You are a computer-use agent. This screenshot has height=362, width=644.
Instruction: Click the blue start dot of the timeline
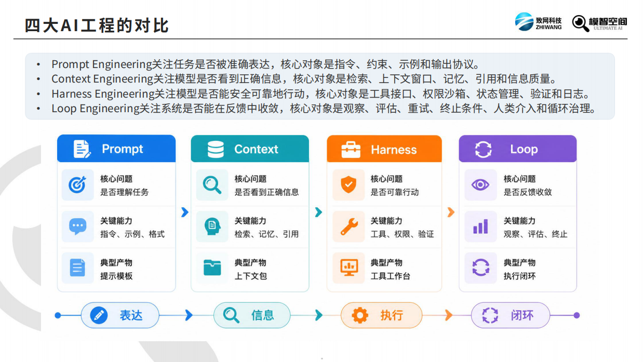[58, 315]
